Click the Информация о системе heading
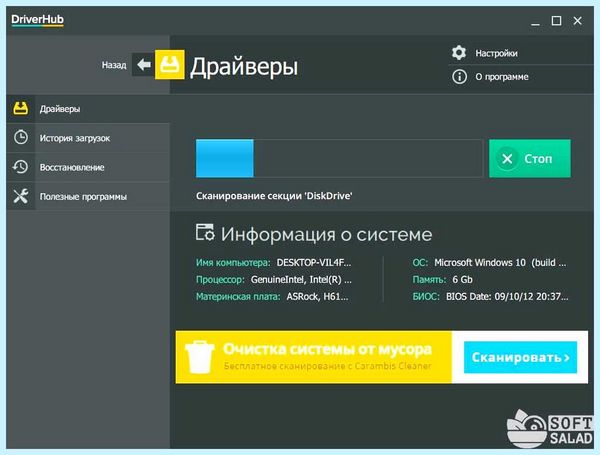This screenshot has width=600, height=455. coord(326,234)
